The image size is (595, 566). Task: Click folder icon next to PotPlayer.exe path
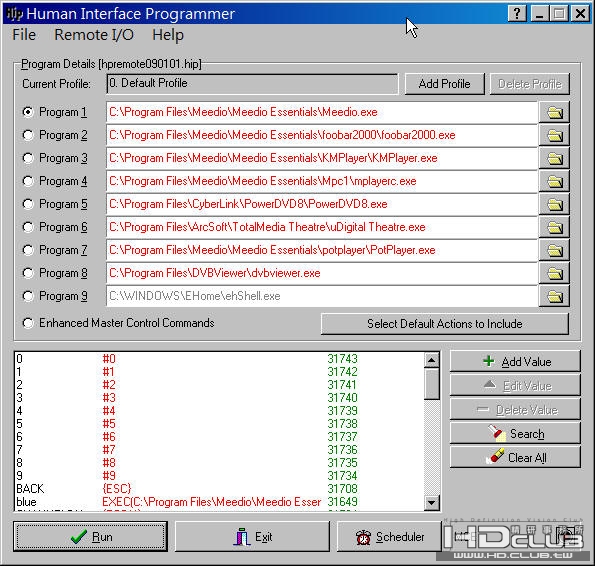tap(554, 250)
